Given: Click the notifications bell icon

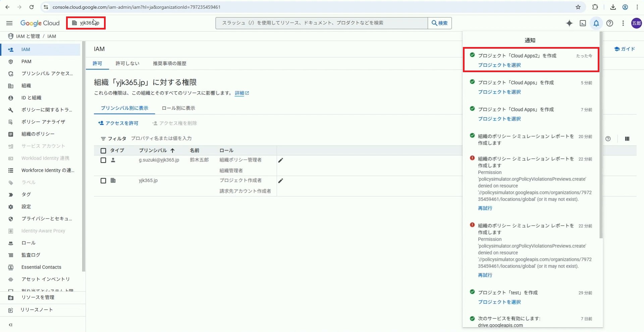Looking at the screenshot, I should click(x=596, y=23).
